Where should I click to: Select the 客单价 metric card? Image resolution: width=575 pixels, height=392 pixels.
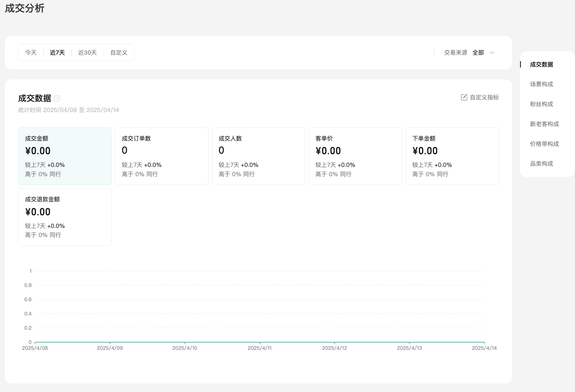click(355, 156)
